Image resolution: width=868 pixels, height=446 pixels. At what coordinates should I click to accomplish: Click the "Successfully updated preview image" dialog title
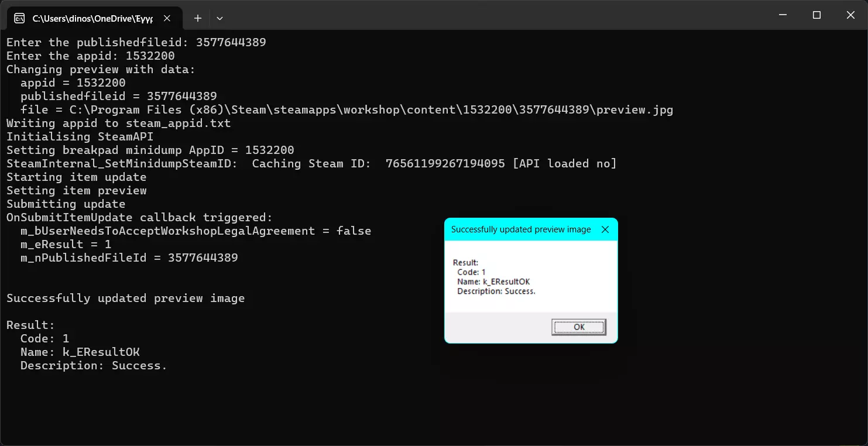(x=520, y=229)
